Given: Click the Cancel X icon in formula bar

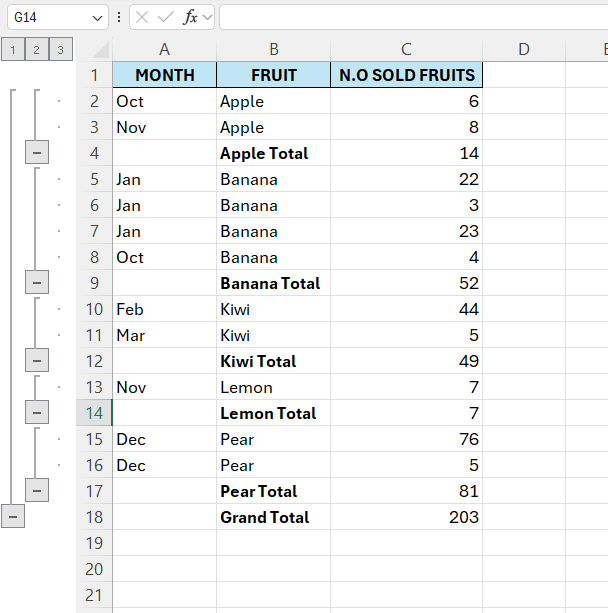Looking at the screenshot, I should tap(143, 17).
